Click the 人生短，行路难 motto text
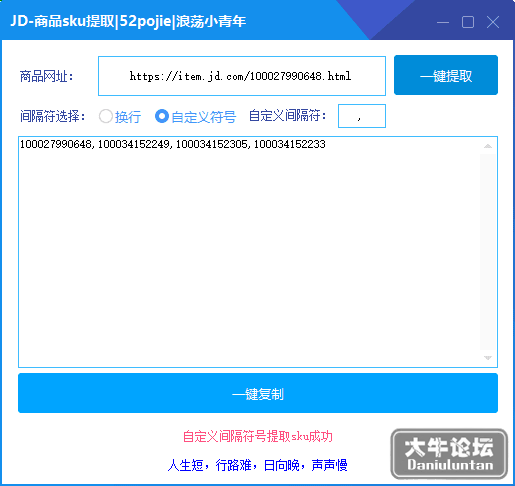Screen dimensions: 515x486 (258, 465)
